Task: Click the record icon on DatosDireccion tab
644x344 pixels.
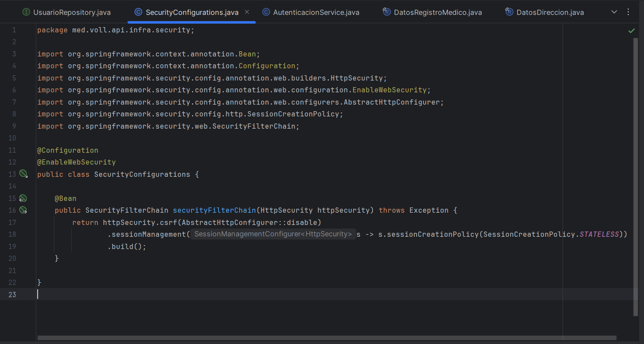Action: tap(509, 12)
